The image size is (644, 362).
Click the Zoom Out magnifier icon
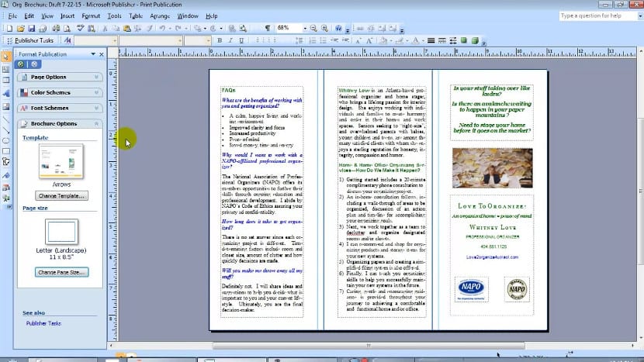tap(313, 29)
